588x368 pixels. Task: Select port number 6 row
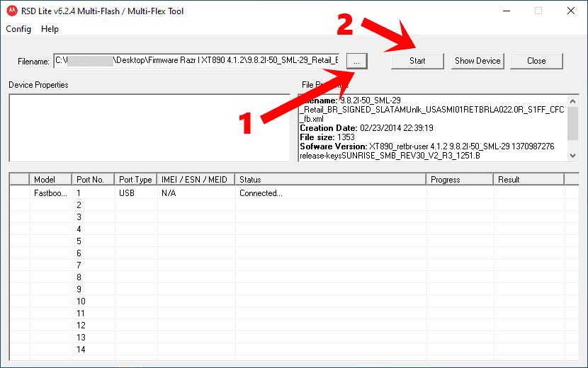point(295,253)
